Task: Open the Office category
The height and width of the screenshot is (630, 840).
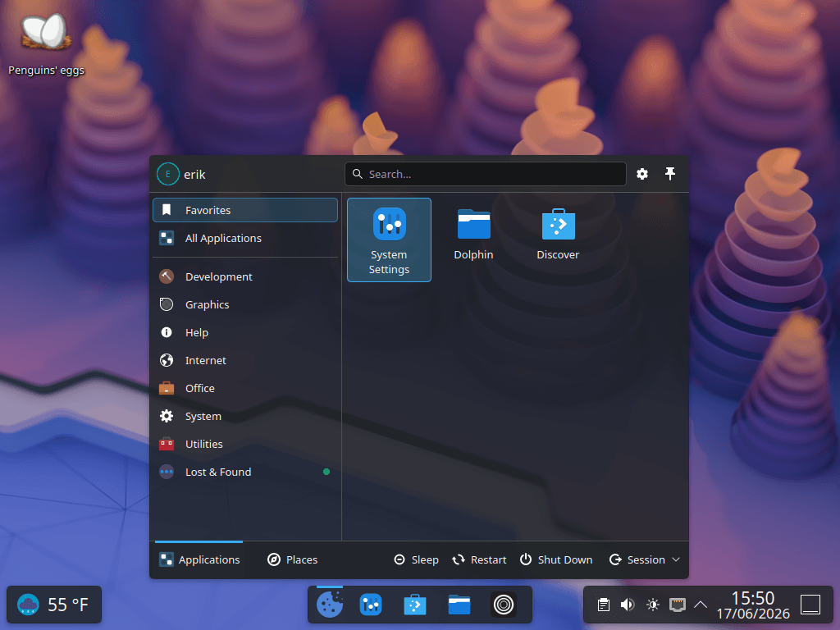Action: point(245,388)
